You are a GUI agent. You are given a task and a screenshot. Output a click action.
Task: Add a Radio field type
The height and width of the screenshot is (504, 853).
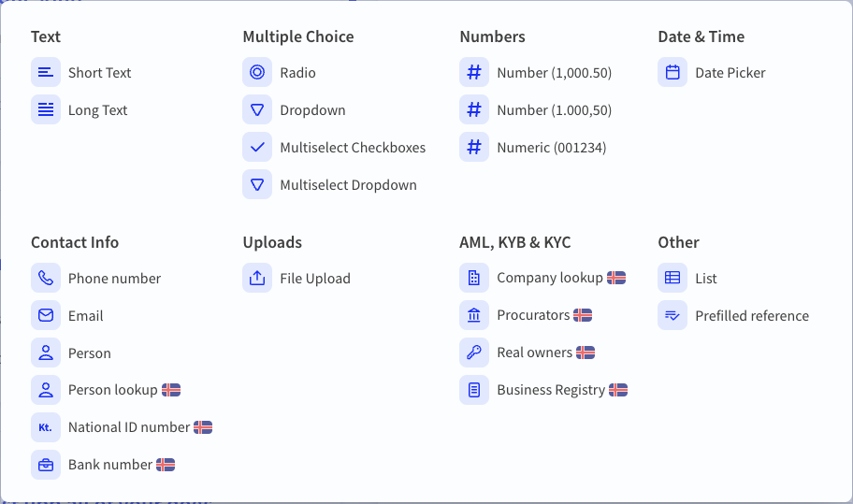click(297, 73)
